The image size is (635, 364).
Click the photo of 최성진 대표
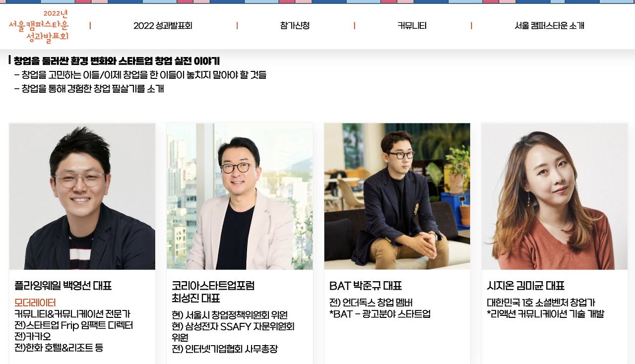[x=240, y=196]
